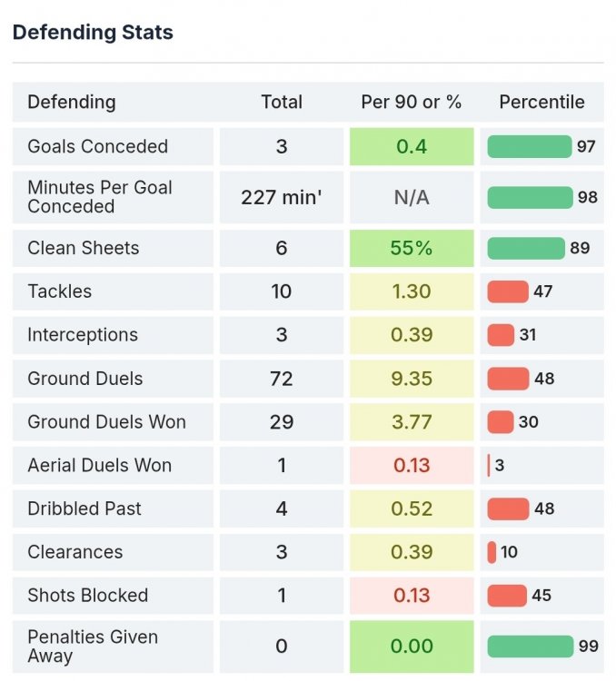Click the Percentile column header
Viewport: 616px width, 681px height.
(541, 102)
